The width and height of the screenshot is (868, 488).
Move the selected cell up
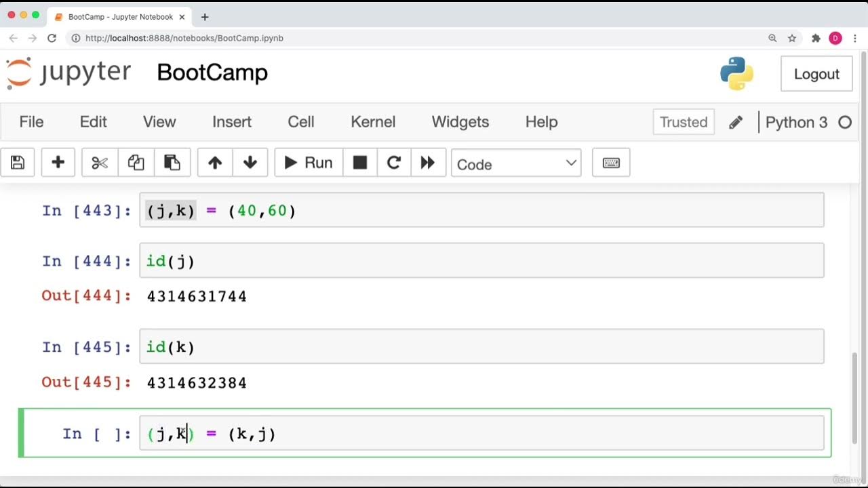(x=215, y=163)
